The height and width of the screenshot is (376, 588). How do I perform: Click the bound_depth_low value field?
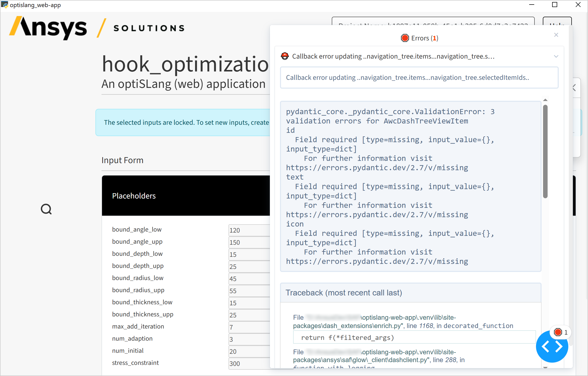249,254
